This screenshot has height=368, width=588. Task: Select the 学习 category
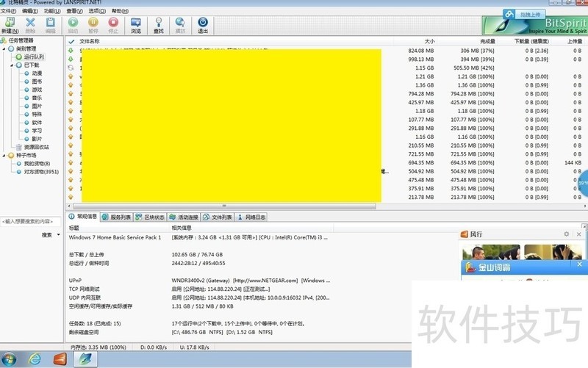37,131
